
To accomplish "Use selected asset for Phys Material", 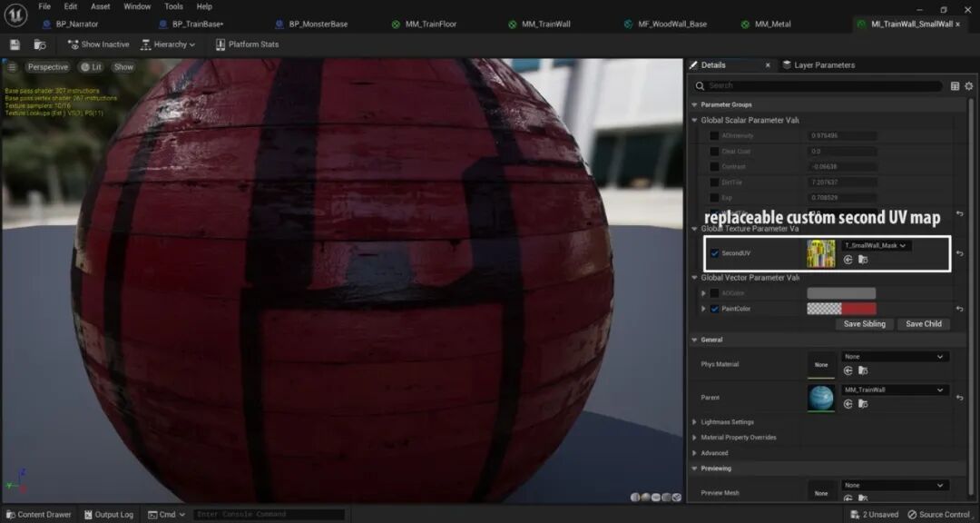I will click(848, 370).
